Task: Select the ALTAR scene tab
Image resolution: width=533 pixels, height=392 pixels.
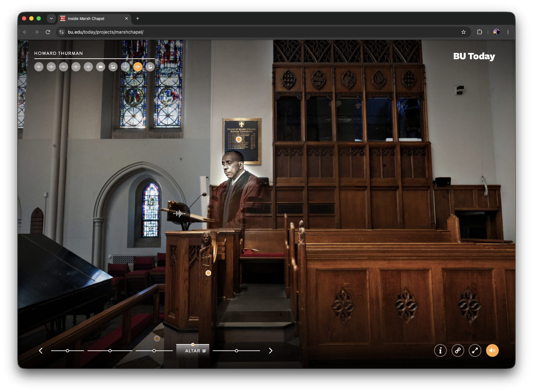Action: point(193,351)
